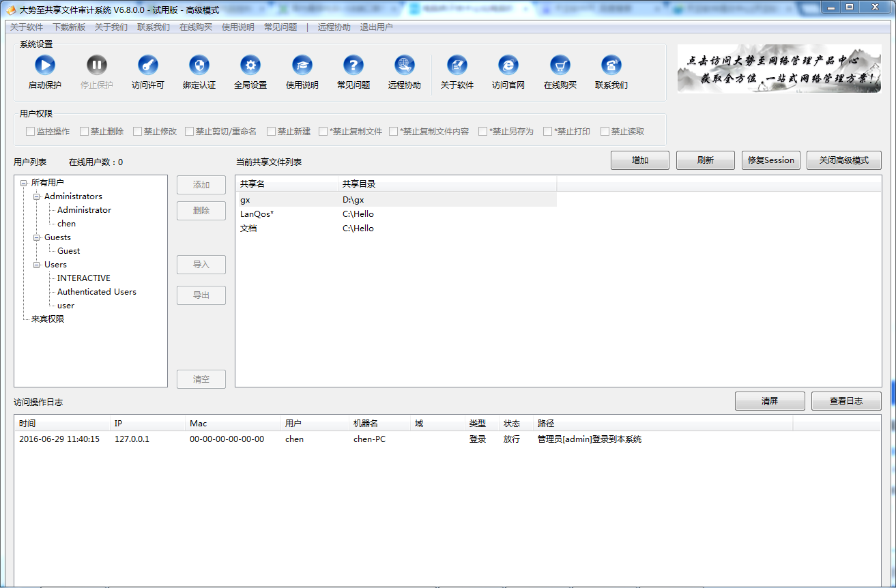Open 使用说明 graduation cap icon

click(x=302, y=65)
